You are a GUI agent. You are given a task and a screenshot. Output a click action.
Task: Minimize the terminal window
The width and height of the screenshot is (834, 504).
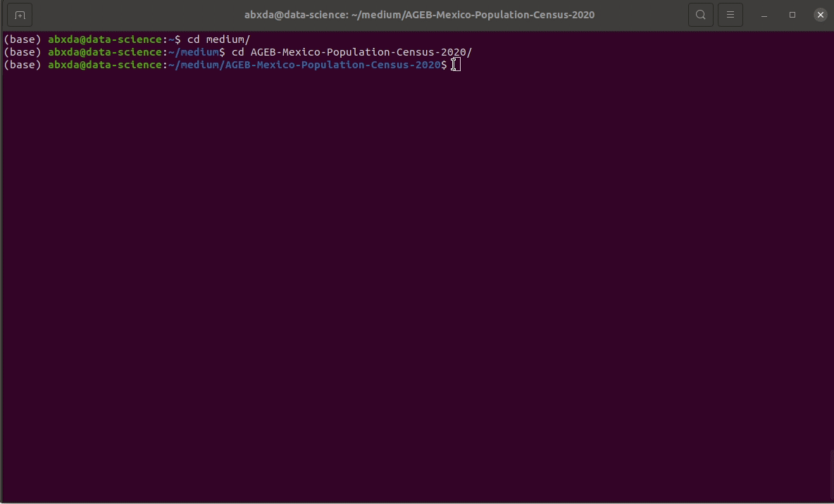(764, 15)
